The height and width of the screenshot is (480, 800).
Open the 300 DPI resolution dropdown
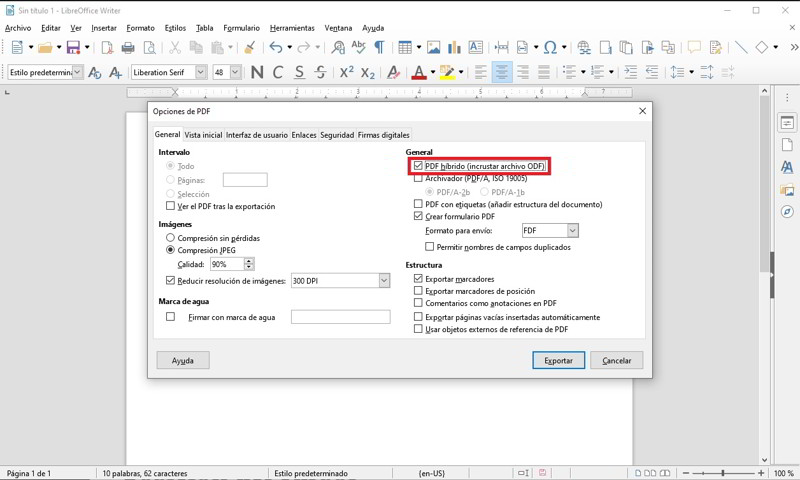(x=384, y=281)
